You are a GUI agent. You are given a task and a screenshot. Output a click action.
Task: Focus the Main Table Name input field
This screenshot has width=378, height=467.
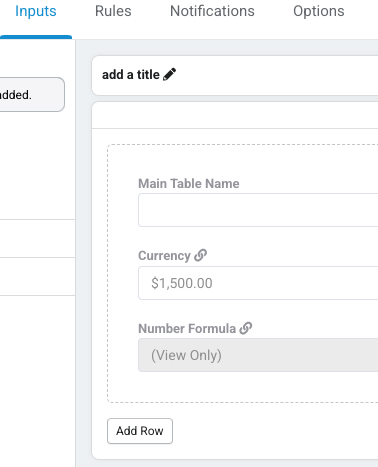pos(258,210)
